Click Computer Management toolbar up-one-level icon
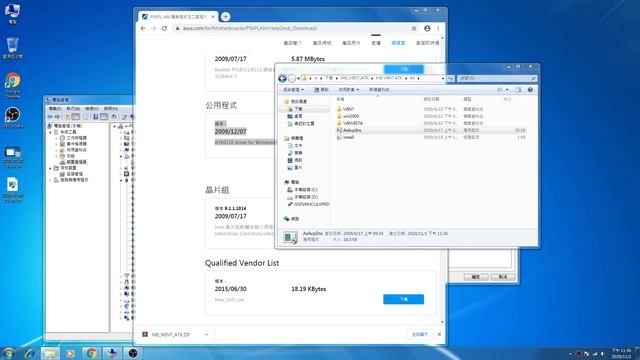This screenshot has width=640, height=360. [68, 117]
